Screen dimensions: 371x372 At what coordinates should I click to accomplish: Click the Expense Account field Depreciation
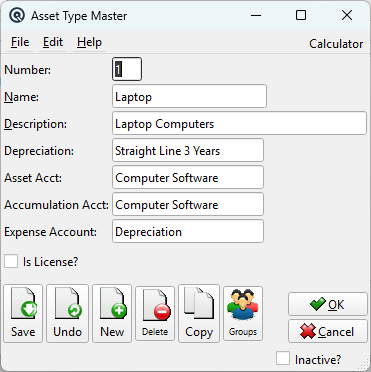click(188, 231)
